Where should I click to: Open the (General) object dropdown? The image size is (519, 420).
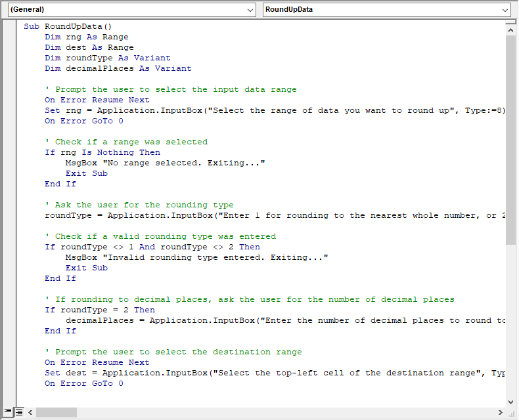point(132,10)
